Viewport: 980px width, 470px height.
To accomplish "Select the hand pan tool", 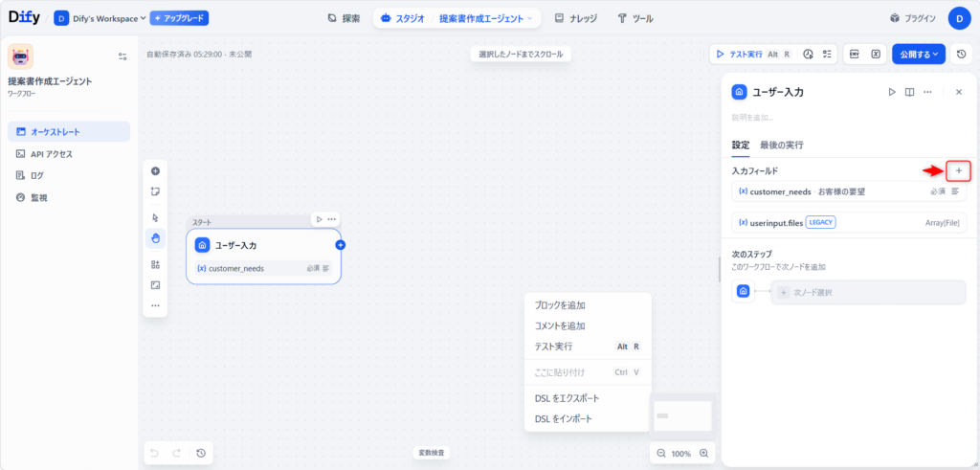I will [155, 237].
